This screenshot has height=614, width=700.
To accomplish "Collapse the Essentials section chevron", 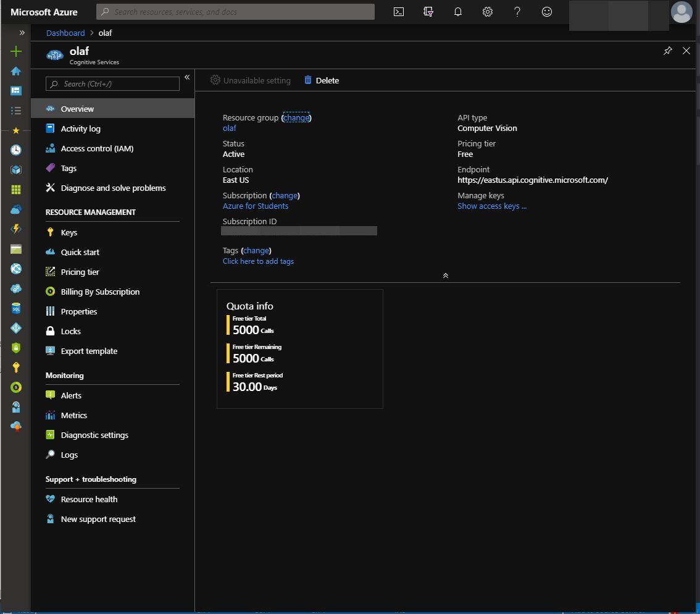I will (x=445, y=275).
